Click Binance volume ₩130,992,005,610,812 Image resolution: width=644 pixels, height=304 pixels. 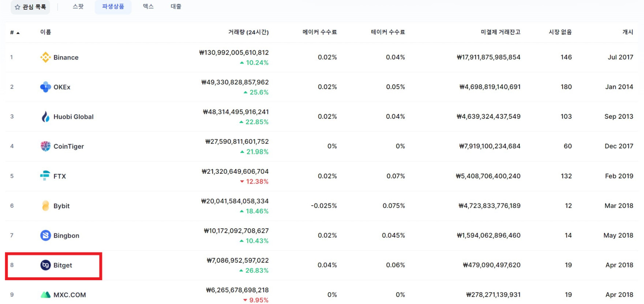(x=234, y=53)
